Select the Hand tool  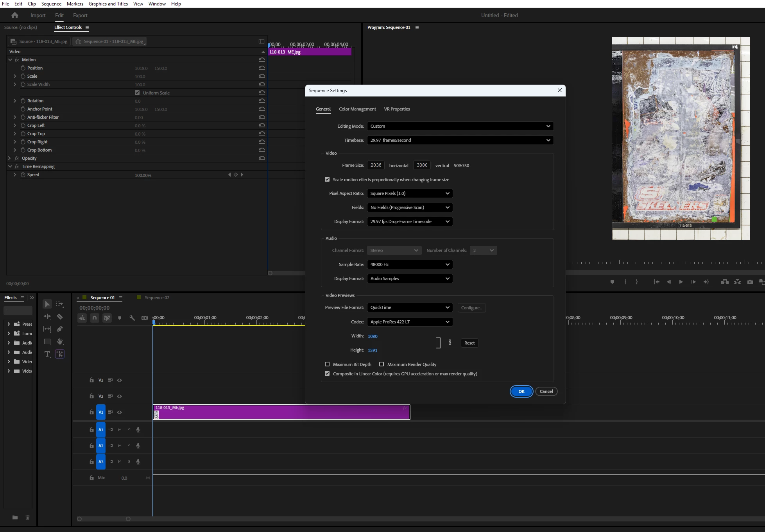pyautogui.click(x=60, y=341)
